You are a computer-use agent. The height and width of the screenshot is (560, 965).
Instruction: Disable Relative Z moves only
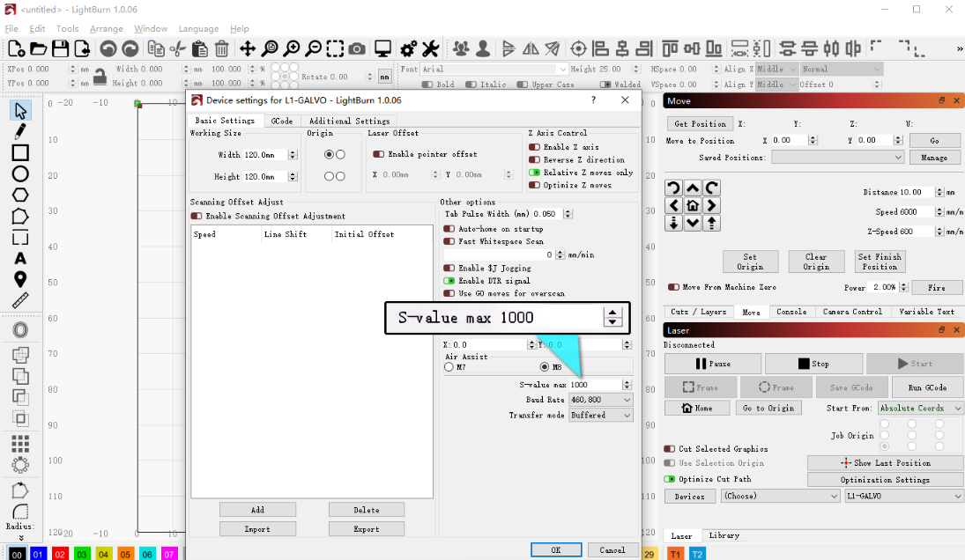pyautogui.click(x=534, y=173)
